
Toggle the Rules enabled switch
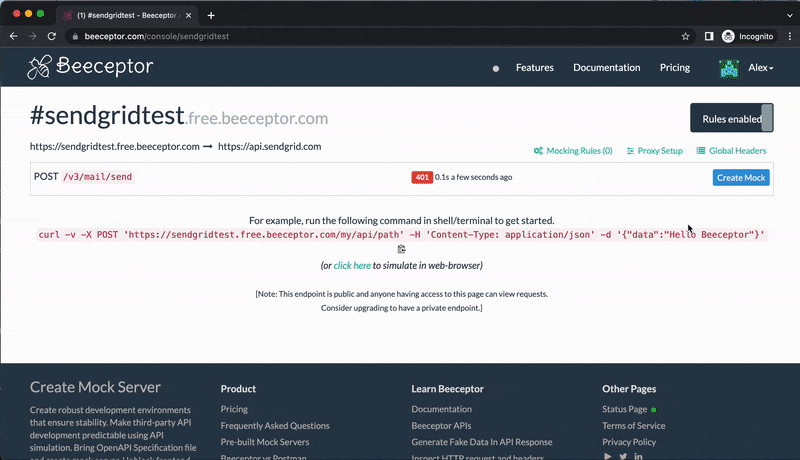point(732,118)
